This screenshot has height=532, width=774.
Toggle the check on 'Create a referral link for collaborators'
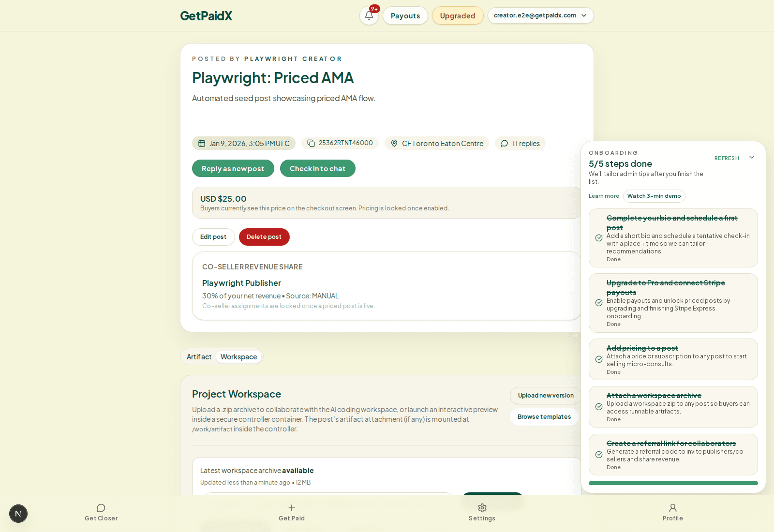[x=598, y=454]
